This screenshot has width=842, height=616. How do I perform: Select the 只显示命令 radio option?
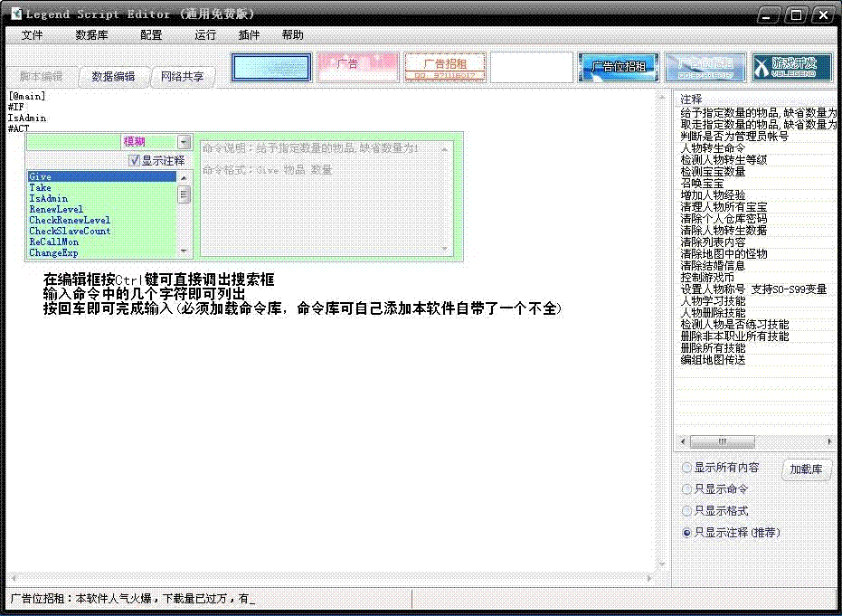click(687, 489)
